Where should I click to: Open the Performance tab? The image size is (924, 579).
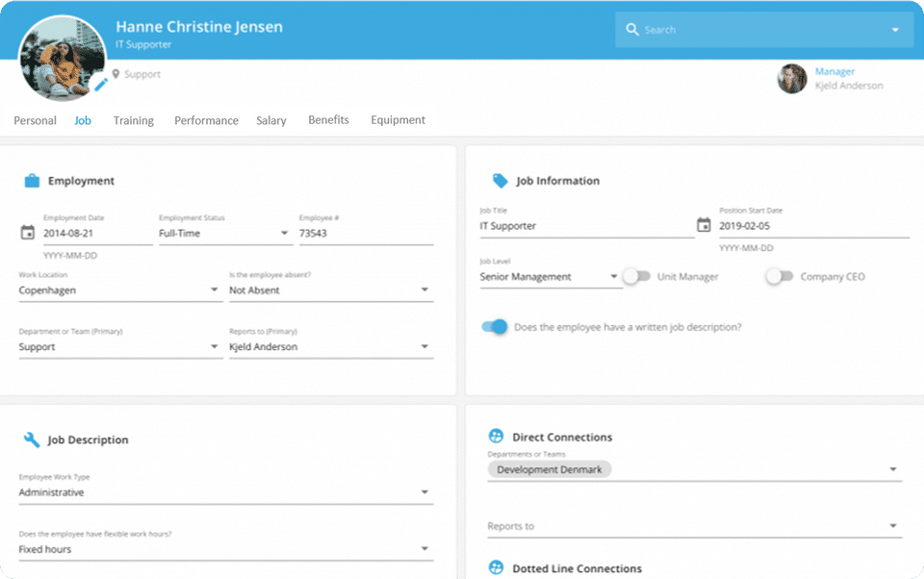pyautogui.click(x=206, y=121)
